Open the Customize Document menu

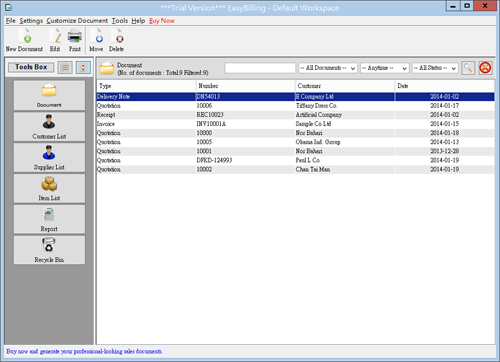click(77, 21)
